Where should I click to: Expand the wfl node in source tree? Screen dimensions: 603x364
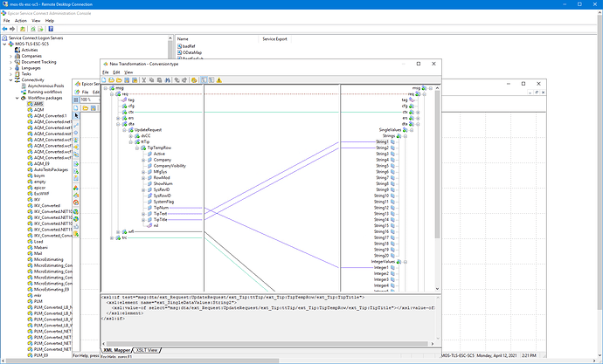[x=118, y=232]
